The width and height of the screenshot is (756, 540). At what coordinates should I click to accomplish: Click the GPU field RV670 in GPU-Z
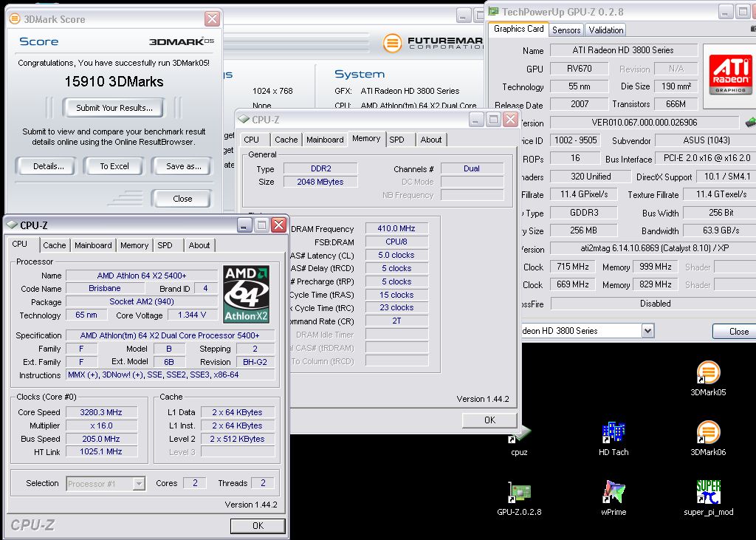(x=579, y=69)
